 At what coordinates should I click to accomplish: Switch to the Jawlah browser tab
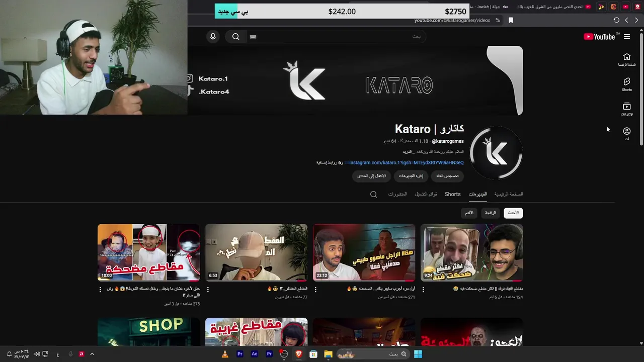[x=488, y=7]
